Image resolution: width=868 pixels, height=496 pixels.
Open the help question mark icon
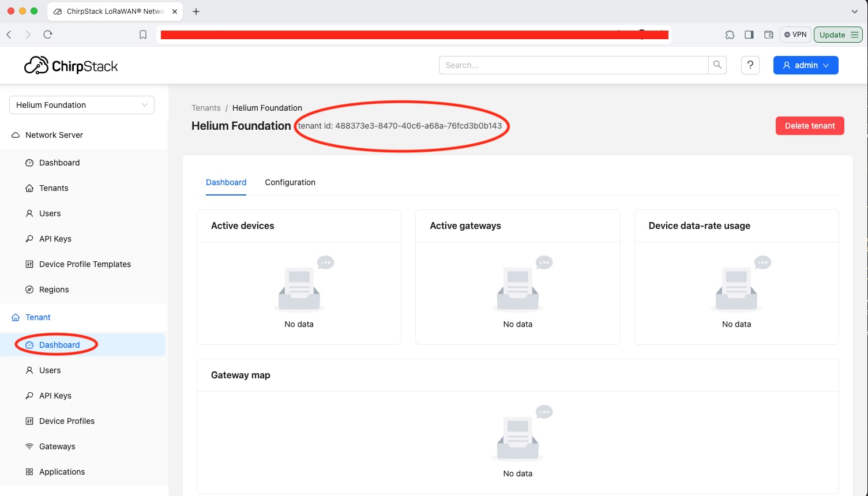[x=750, y=65]
